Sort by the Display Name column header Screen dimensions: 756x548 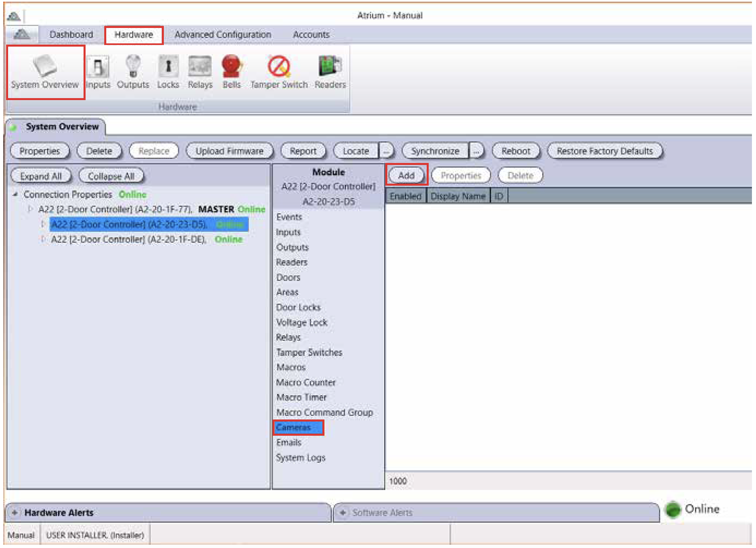(458, 196)
